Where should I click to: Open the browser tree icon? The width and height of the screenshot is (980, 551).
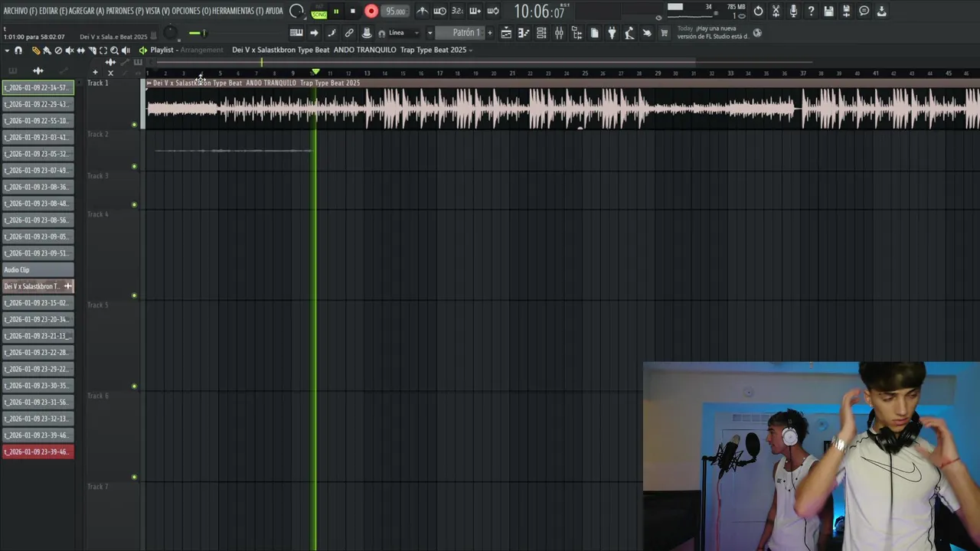(577, 33)
